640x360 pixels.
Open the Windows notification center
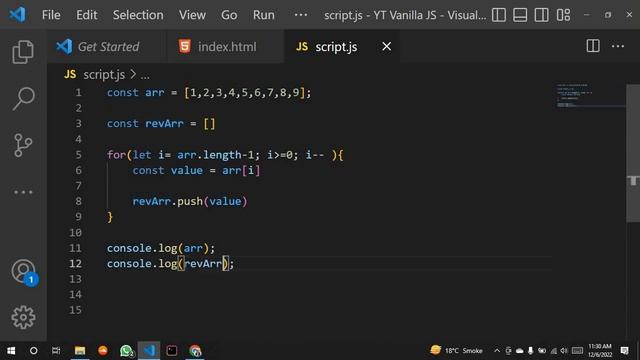coord(624,351)
